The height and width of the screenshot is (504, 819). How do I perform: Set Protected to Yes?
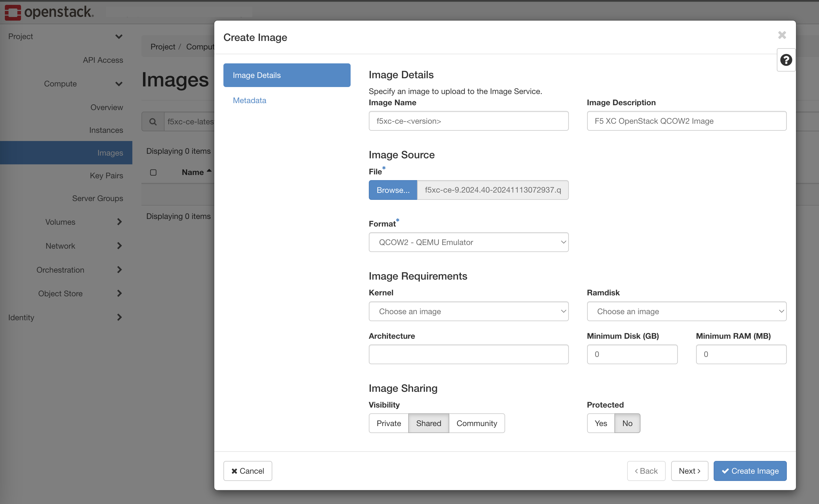(600, 423)
